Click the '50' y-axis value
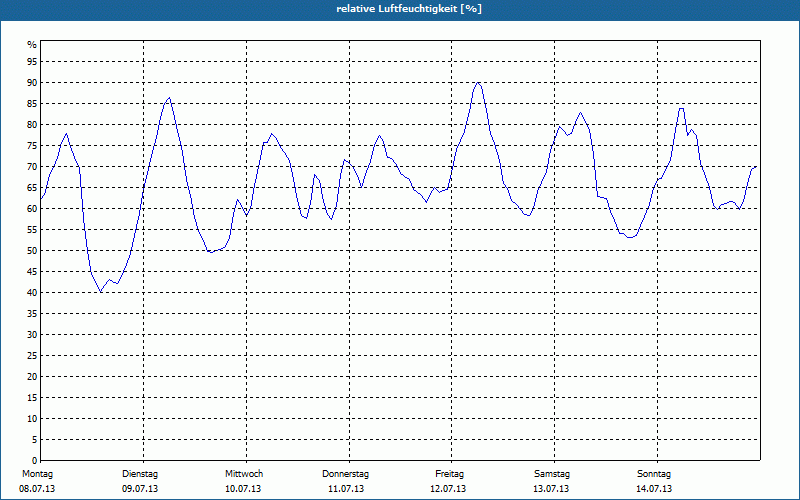800x500 pixels. [32, 251]
